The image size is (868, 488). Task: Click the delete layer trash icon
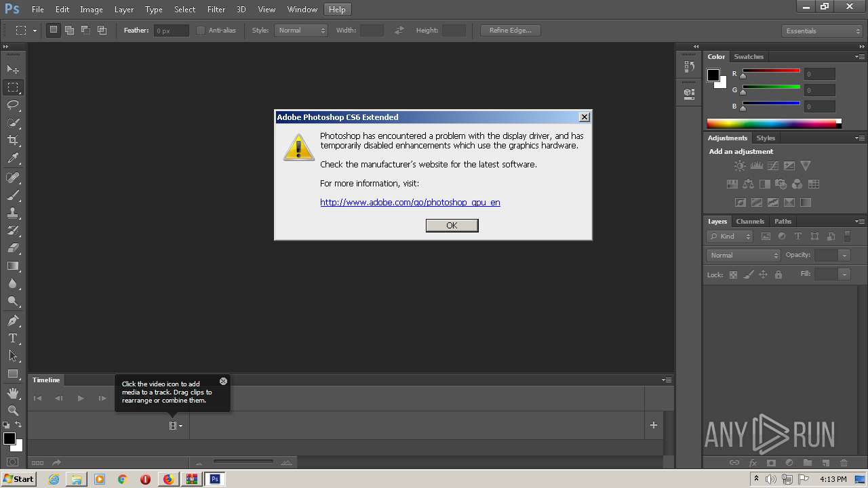[x=844, y=463]
